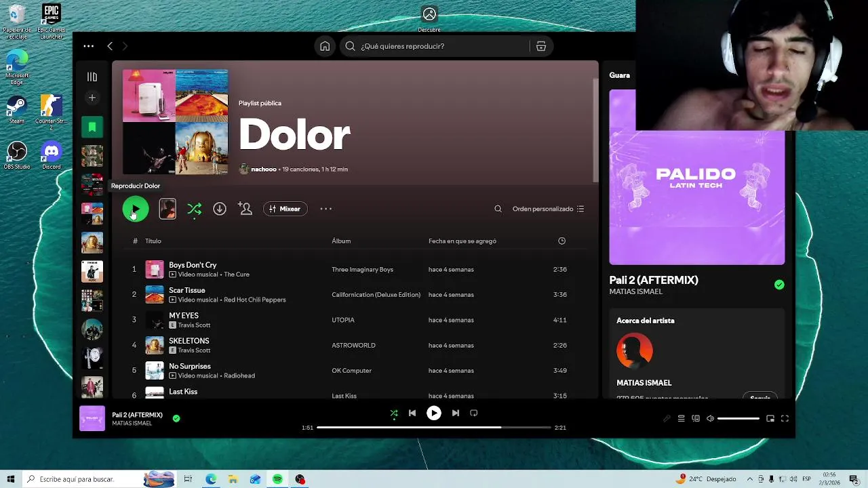Search within the playlist

[x=498, y=209]
